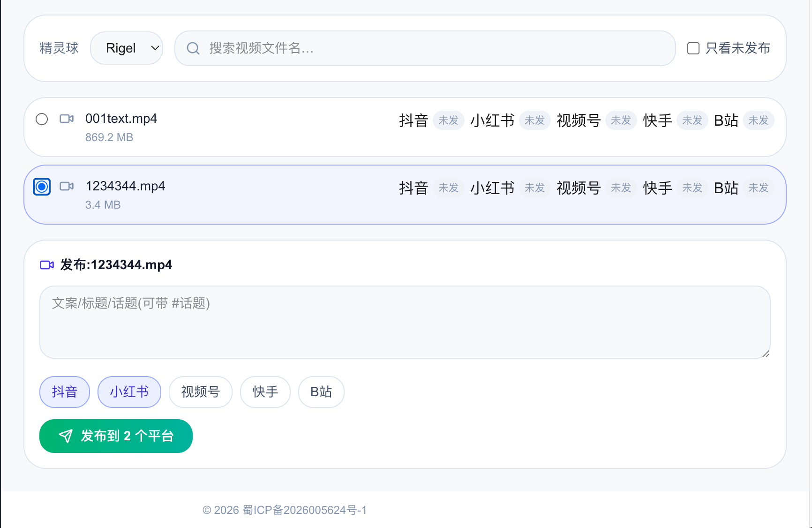Select the 视频号 platform chip
This screenshot has height=528, width=812.
(x=201, y=392)
